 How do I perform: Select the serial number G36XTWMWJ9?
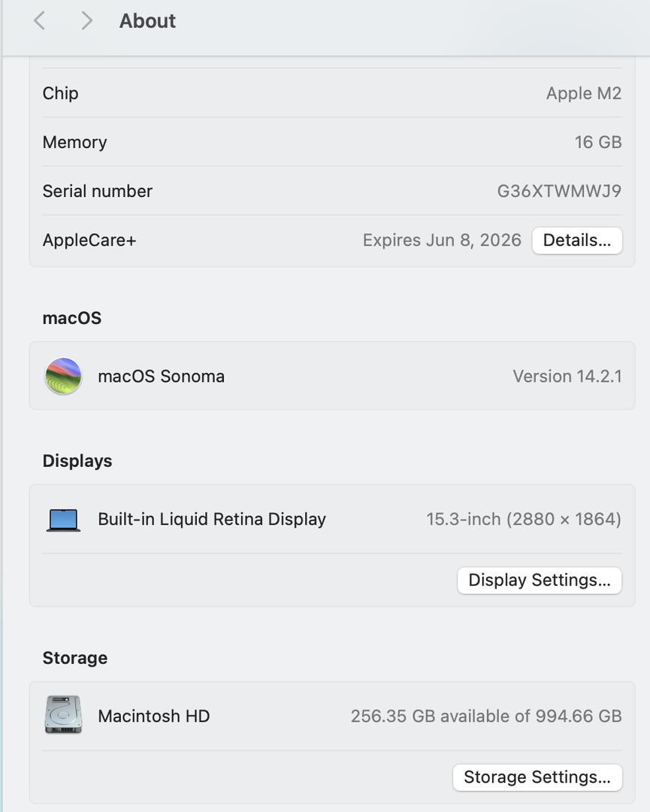559,192
